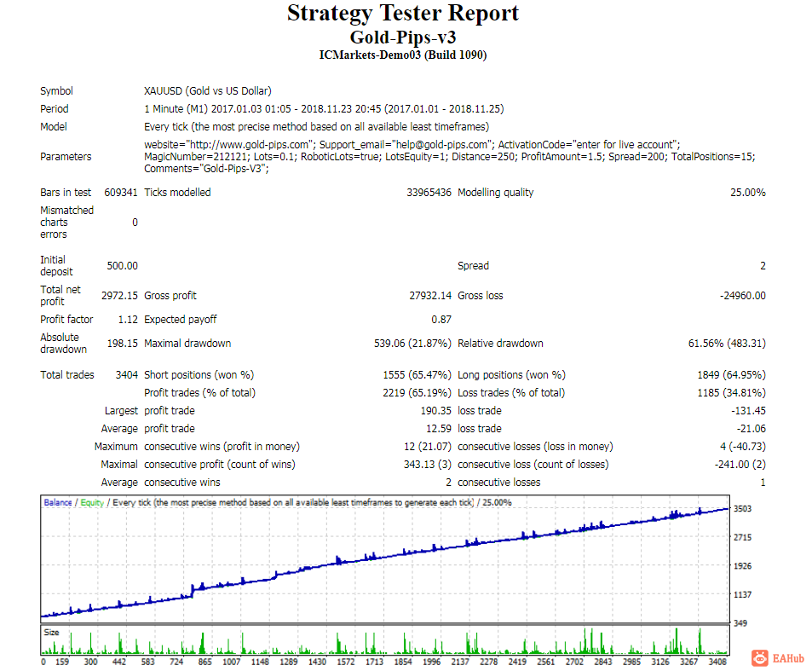Click the Maximal drawdown value 539.06 (21.87%)

point(412,343)
